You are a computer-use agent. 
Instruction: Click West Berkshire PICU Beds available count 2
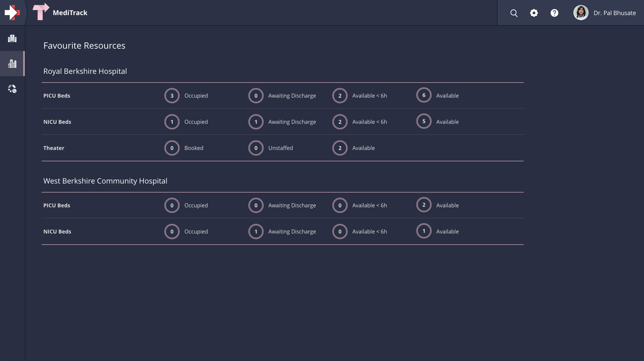[x=424, y=205]
